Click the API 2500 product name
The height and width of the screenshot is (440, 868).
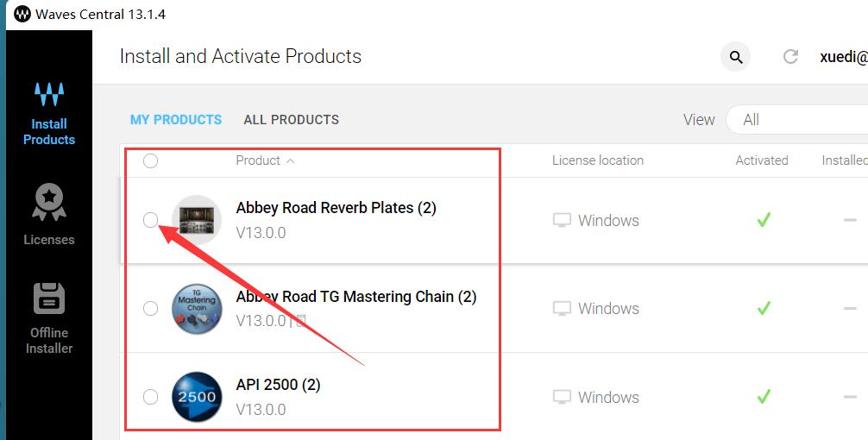[278, 385]
